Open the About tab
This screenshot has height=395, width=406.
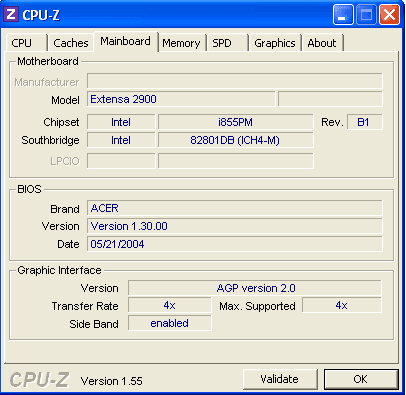[x=323, y=43]
